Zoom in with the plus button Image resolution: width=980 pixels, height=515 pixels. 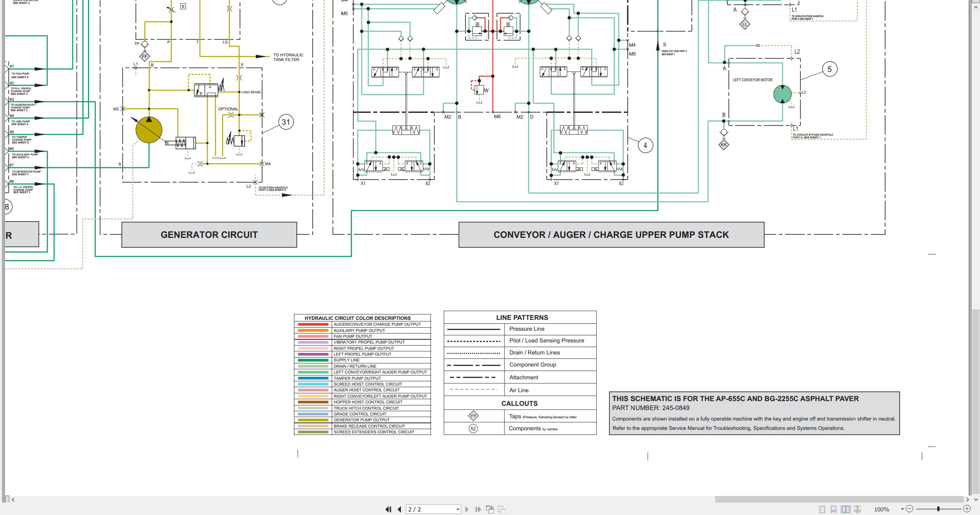967,509
